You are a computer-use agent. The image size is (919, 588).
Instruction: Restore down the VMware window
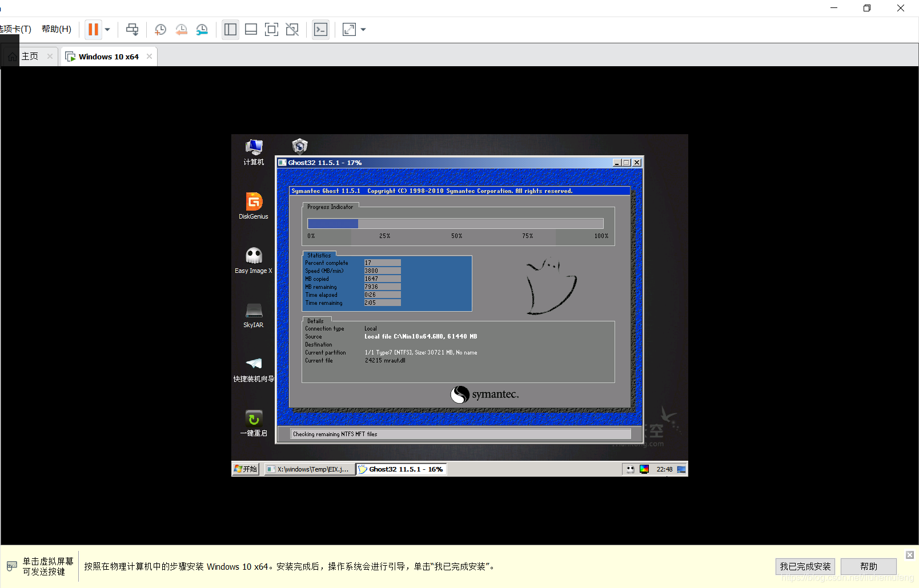point(867,8)
